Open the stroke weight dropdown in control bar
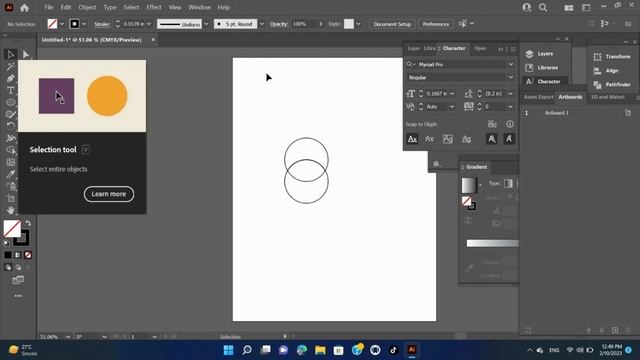Screen dimensions: 640x360 tap(149, 24)
